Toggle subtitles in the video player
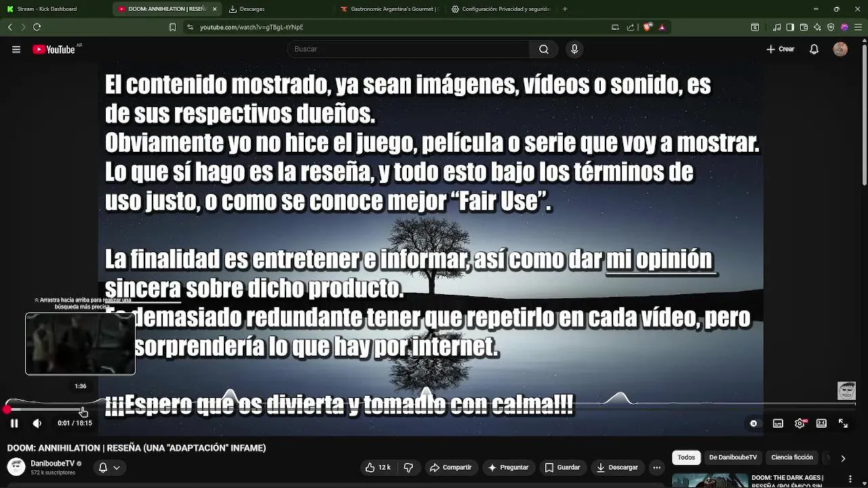This screenshot has height=488, width=868. tap(778, 423)
